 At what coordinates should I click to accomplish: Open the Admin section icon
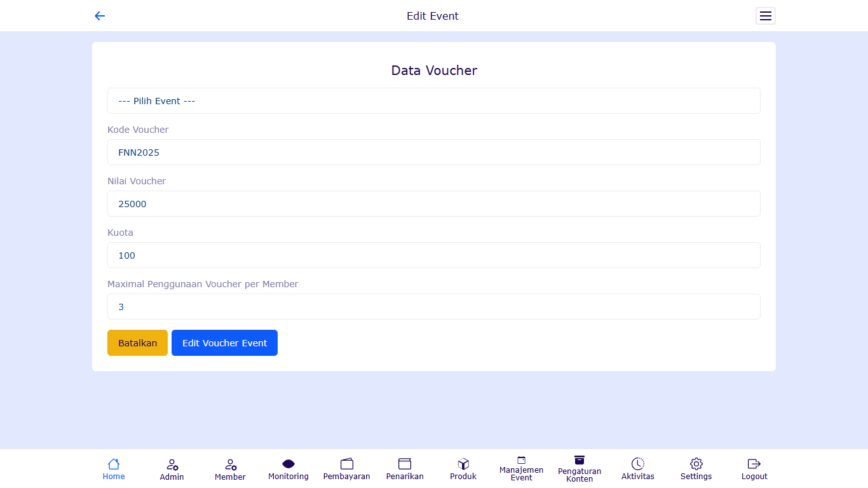pyautogui.click(x=172, y=465)
